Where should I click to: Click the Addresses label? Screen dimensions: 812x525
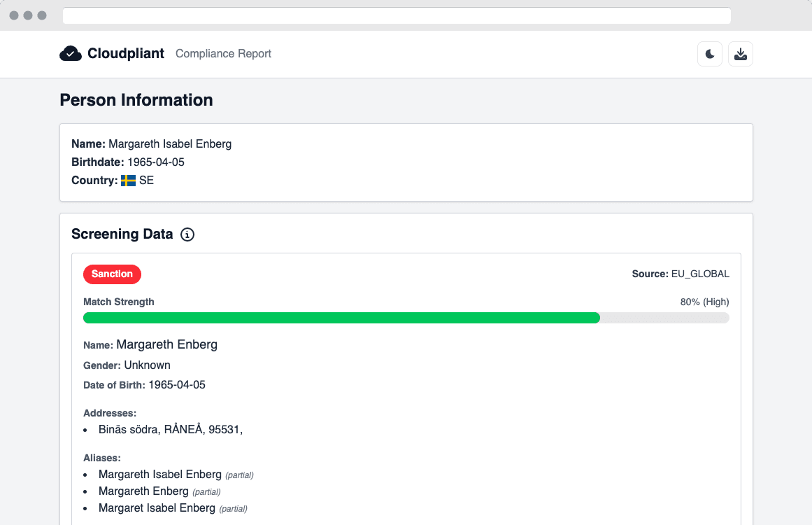(110, 413)
